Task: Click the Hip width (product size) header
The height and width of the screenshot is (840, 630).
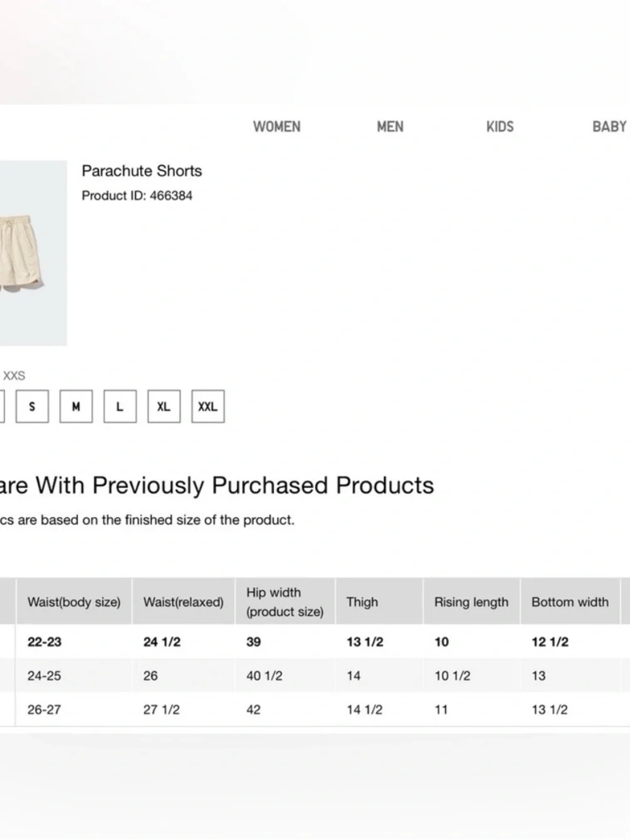Action: pyautogui.click(x=285, y=602)
